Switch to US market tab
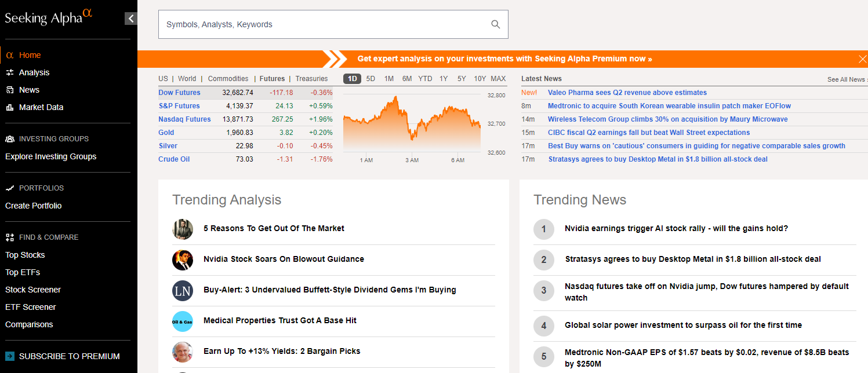 (163, 79)
